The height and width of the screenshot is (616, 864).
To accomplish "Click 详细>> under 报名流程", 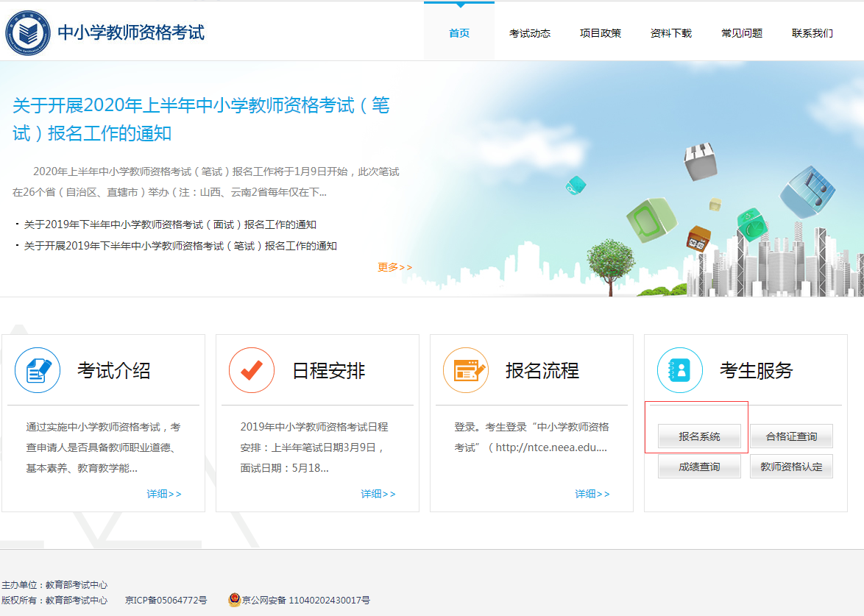I will coord(592,494).
